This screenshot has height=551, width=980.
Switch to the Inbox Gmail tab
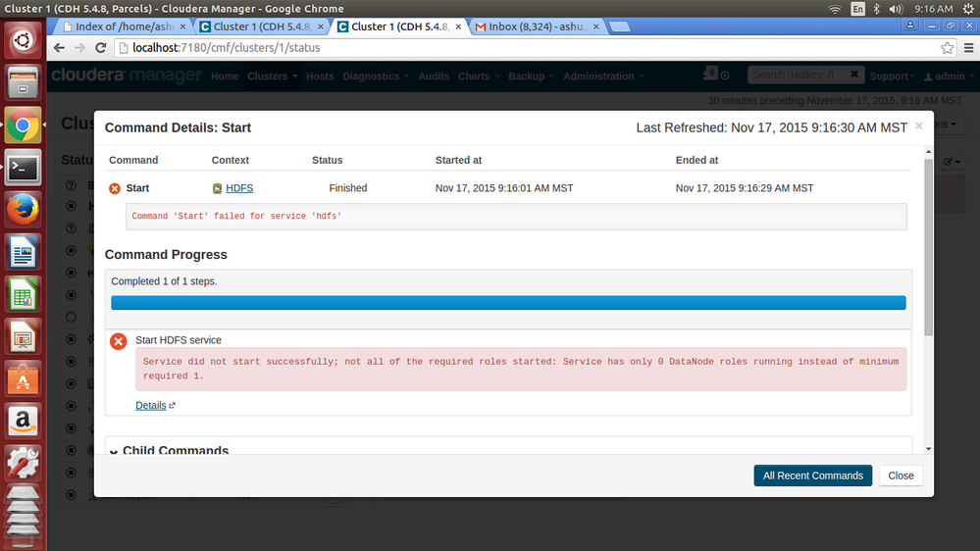tap(537, 26)
